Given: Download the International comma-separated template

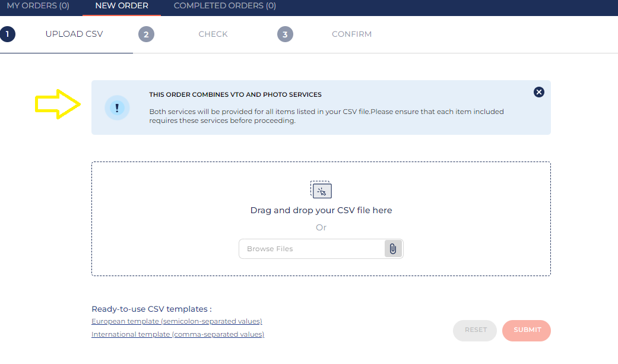Looking at the screenshot, I should click(x=178, y=334).
